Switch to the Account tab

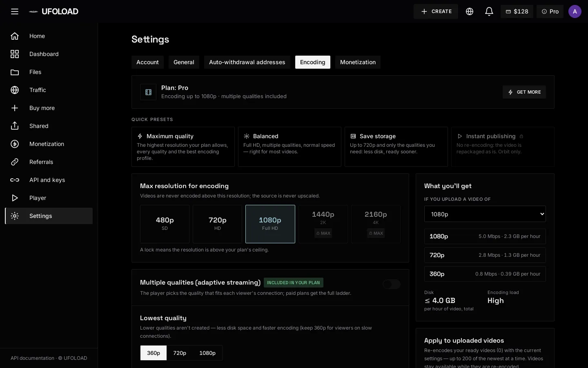click(x=147, y=62)
